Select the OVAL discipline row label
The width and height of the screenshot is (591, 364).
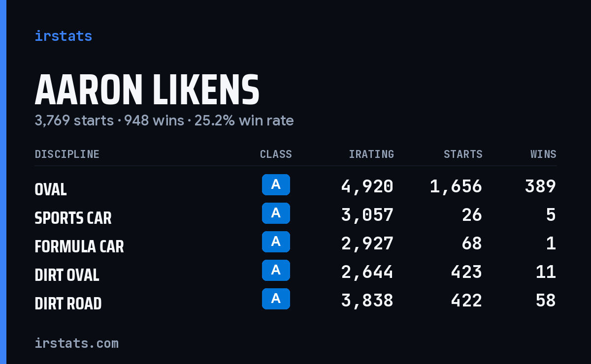(51, 189)
